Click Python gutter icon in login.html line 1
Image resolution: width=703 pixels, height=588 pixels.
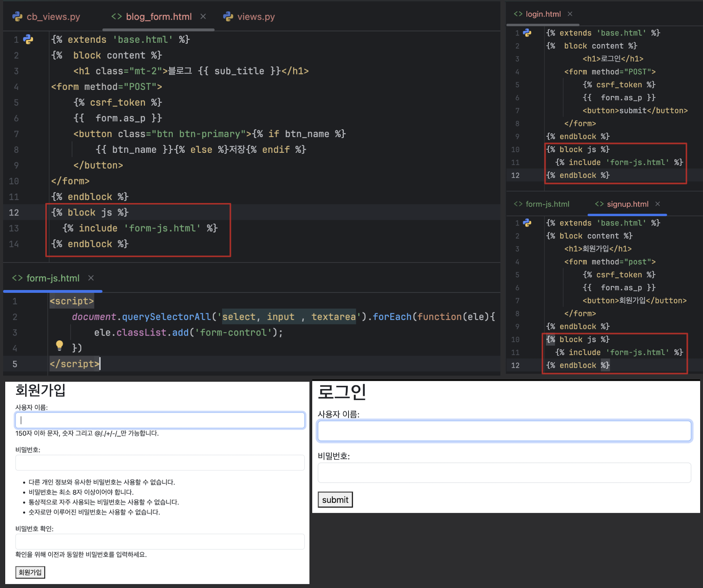click(x=527, y=33)
